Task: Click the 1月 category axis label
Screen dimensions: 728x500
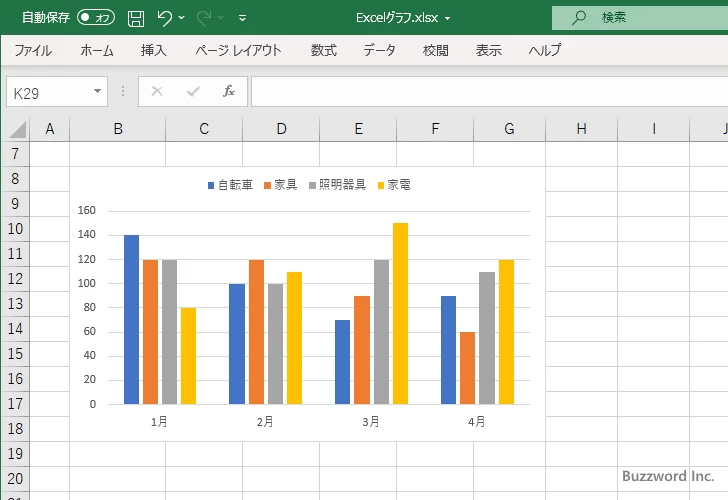Action: coord(159,422)
